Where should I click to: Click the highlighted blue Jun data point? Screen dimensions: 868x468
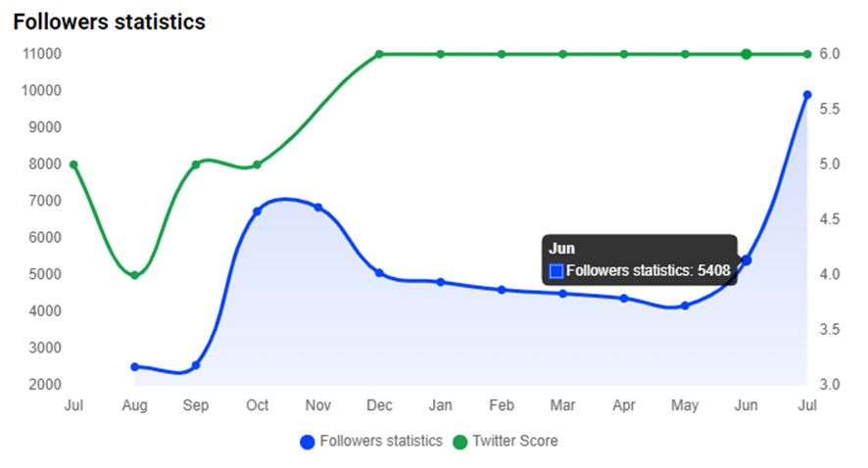(x=747, y=259)
